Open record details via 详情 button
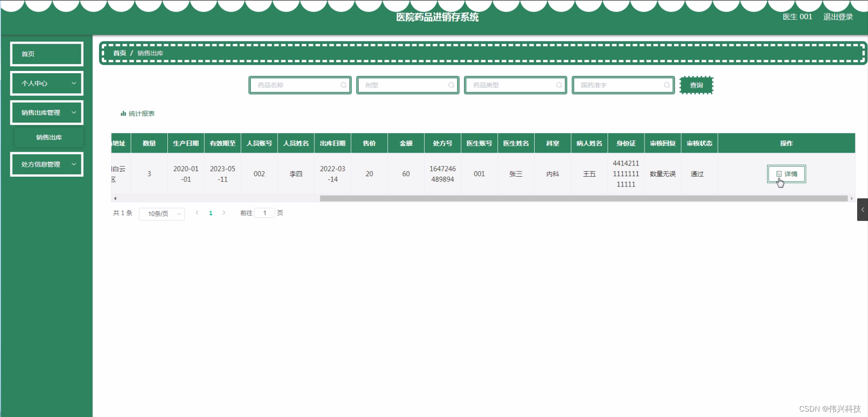 point(786,173)
